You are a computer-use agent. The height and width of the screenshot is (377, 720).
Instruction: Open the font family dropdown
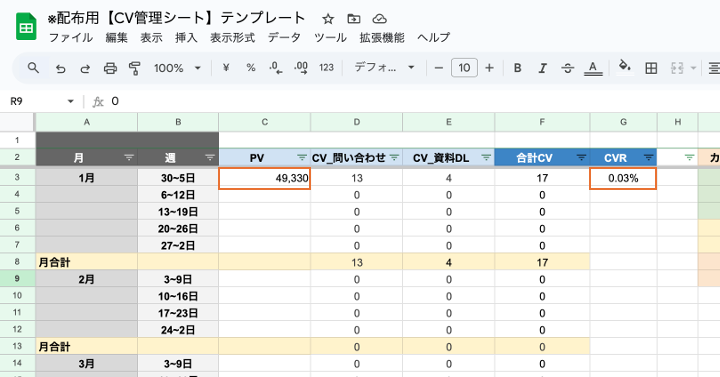tap(384, 68)
